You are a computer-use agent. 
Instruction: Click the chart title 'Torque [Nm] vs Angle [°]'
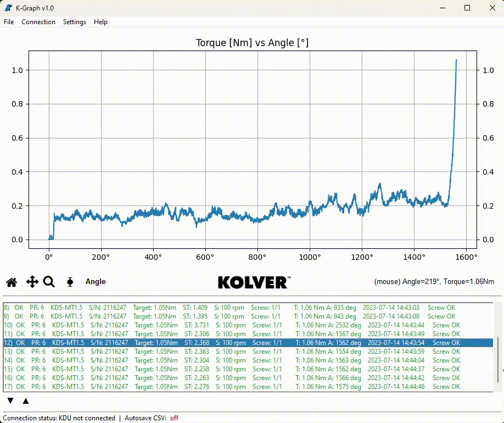[x=253, y=43]
